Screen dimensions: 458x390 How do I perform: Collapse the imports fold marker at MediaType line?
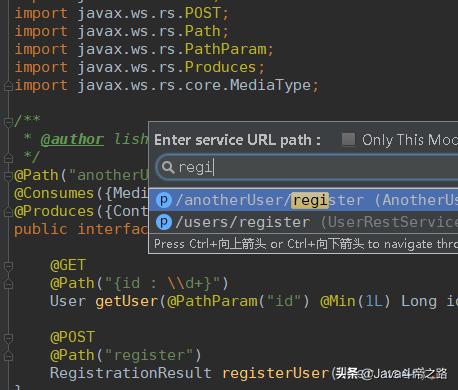coord(8,87)
